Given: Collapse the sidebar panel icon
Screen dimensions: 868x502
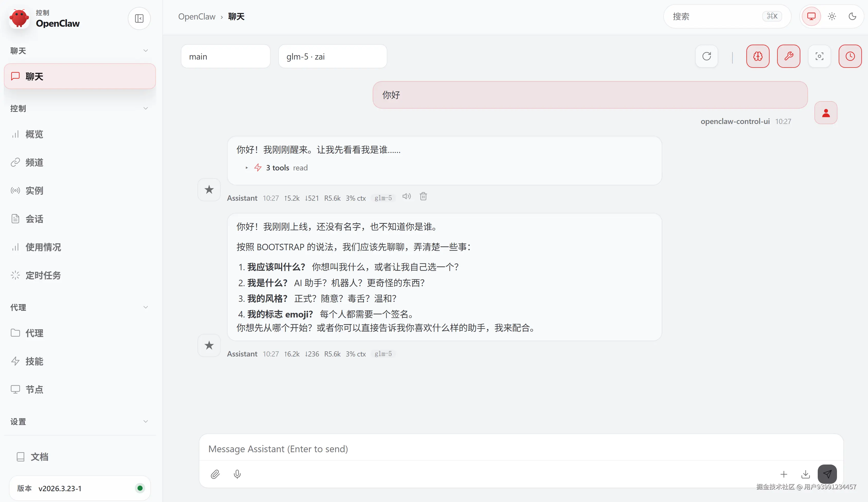Looking at the screenshot, I should tap(139, 18).
